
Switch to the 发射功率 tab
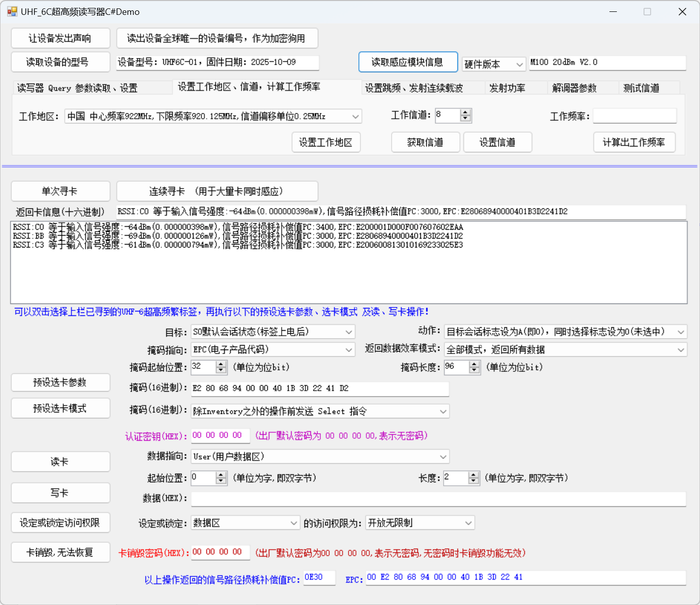click(x=507, y=88)
